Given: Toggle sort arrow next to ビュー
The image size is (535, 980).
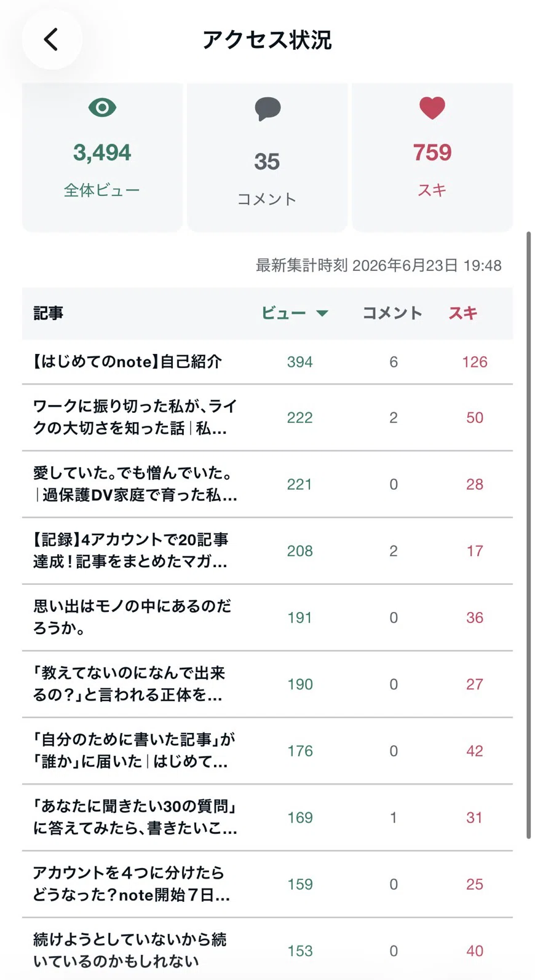Looking at the screenshot, I should [322, 313].
